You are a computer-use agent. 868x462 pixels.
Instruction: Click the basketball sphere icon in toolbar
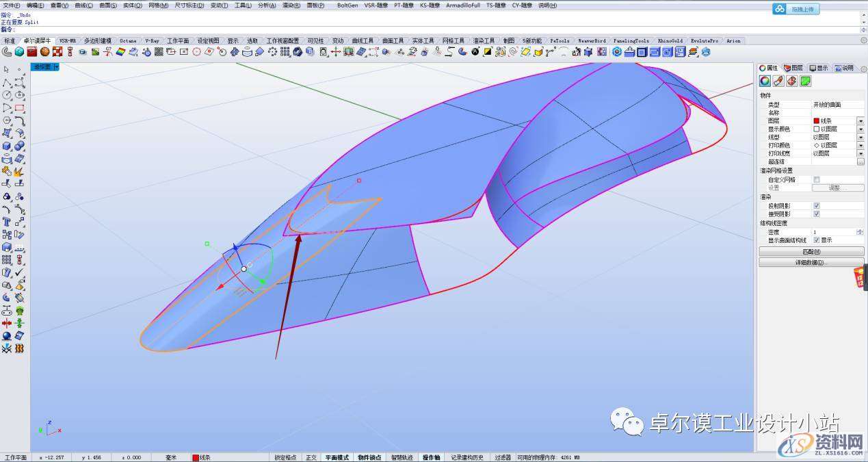(44, 52)
